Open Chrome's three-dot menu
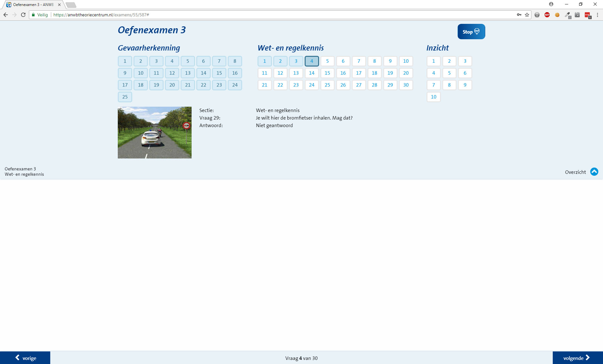Viewport: 603px width, 364px height. (x=597, y=15)
